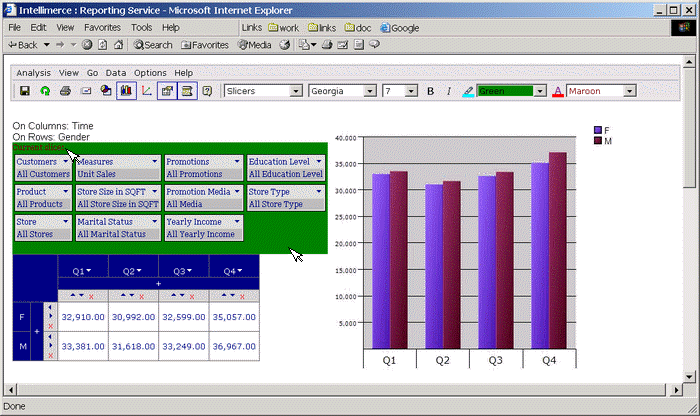This screenshot has width=700, height=416.
Task: Open the Data menu
Action: pos(116,73)
